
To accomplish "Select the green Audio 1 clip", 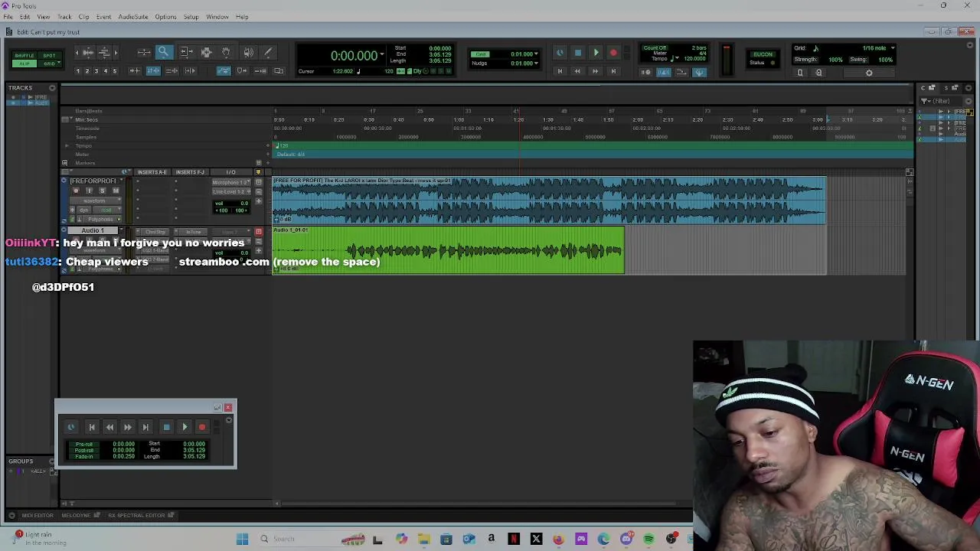I will point(448,250).
